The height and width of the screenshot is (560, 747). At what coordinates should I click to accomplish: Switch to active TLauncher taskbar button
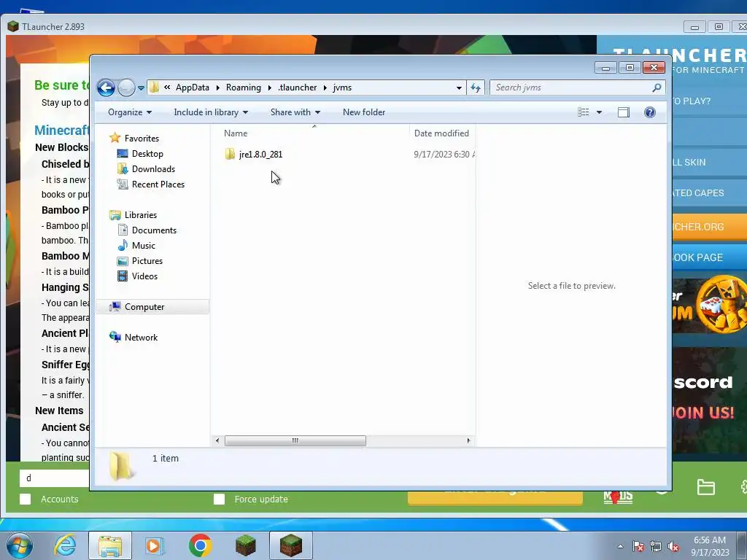[291, 545]
